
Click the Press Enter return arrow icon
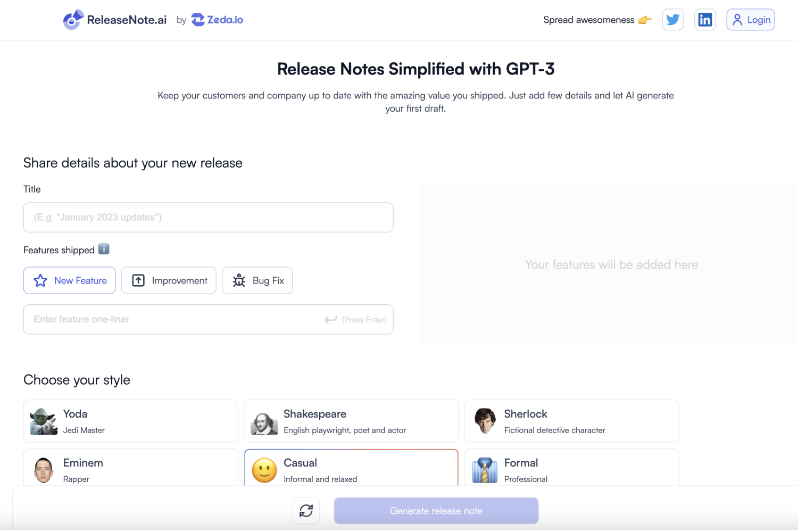point(331,319)
